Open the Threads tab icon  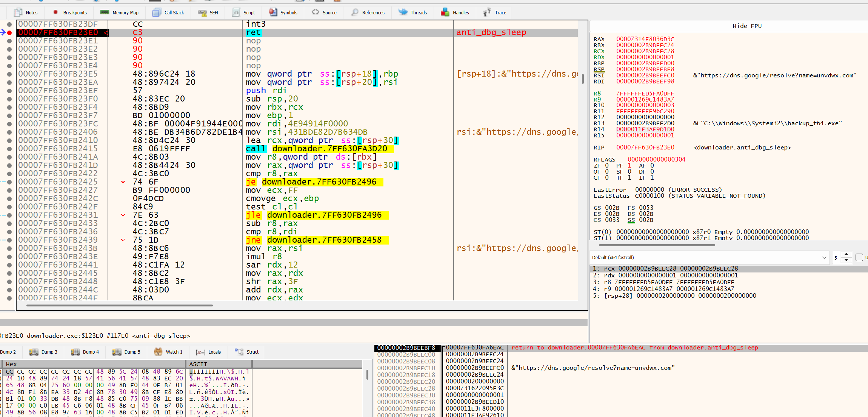coord(403,12)
